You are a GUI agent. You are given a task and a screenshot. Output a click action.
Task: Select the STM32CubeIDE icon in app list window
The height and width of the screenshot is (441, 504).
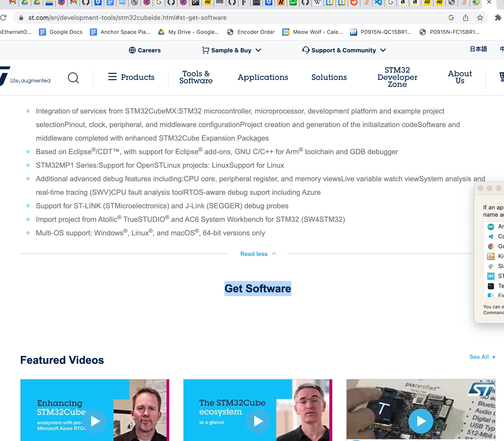(491, 276)
